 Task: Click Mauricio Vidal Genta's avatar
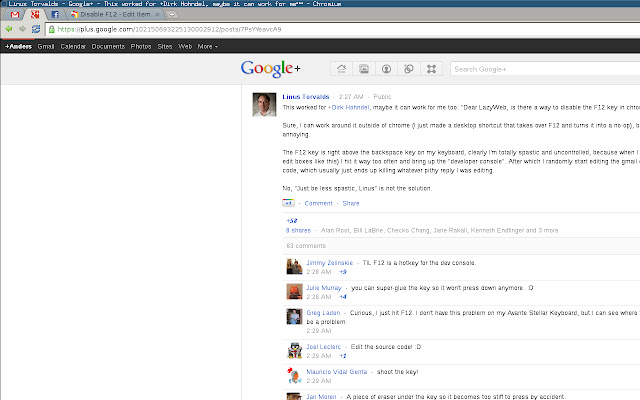point(294,376)
